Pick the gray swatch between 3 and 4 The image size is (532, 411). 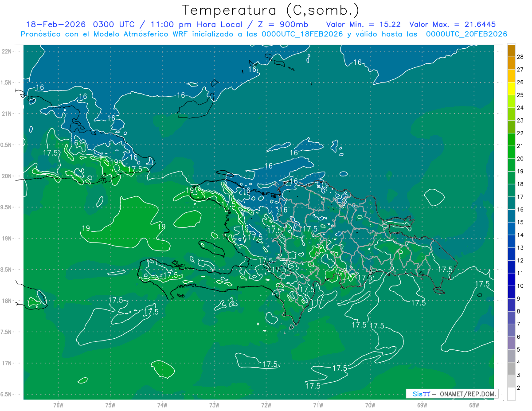pyautogui.click(x=511, y=368)
